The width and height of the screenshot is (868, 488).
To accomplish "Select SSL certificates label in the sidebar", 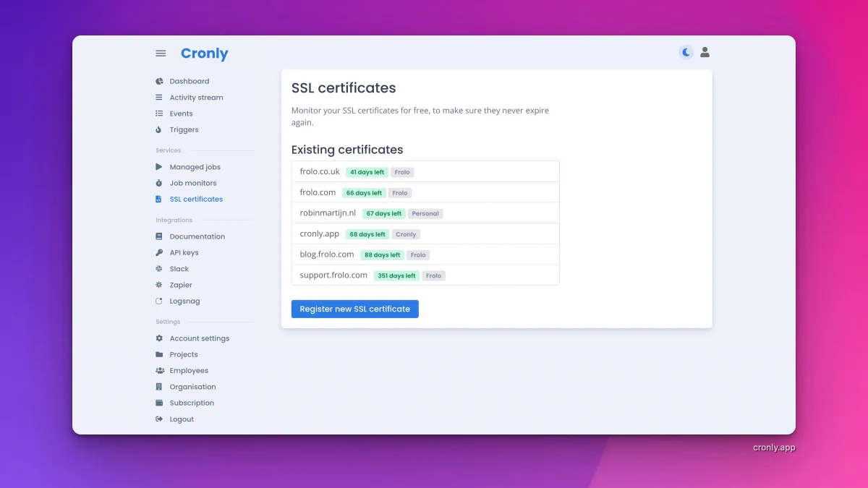I will point(196,199).
